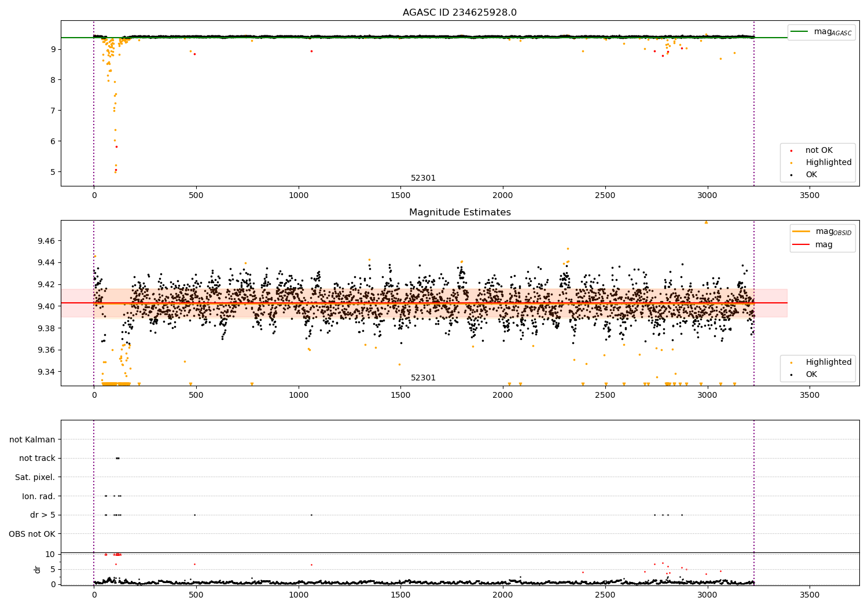
Task: Click the 9.46 tick on magnitude axis
Action: (x=46, y=241)
